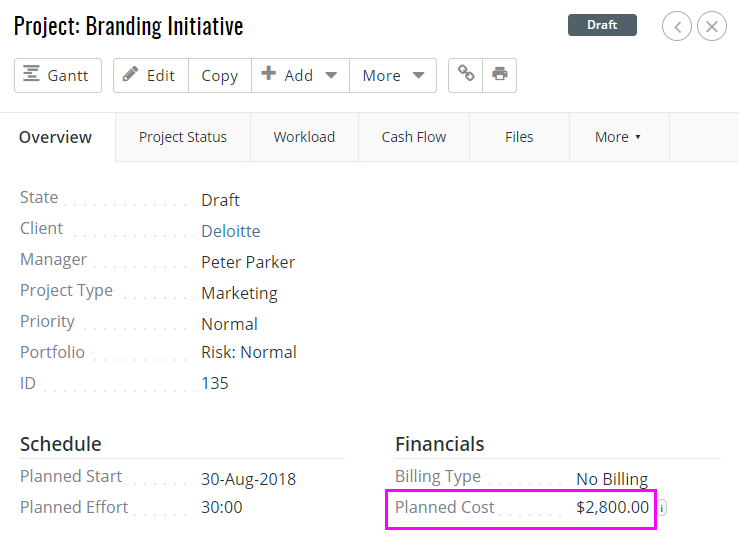The height and width of the screenshot is (554, 739).
Task: Click the Project: Branding Initiative title
Action: (129, 26)
